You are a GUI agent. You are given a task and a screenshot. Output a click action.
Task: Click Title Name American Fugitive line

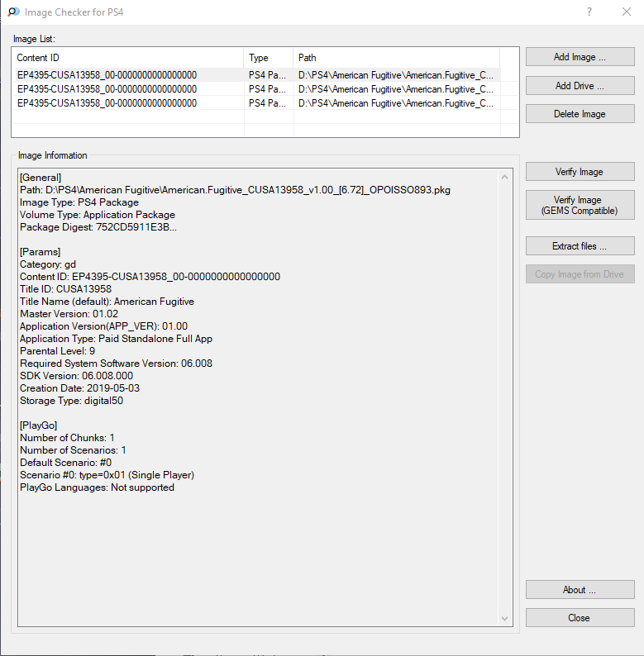point(107,302)
